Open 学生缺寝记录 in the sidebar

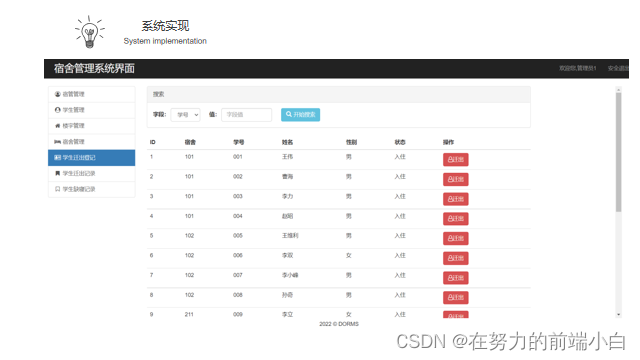coord(91,189)
